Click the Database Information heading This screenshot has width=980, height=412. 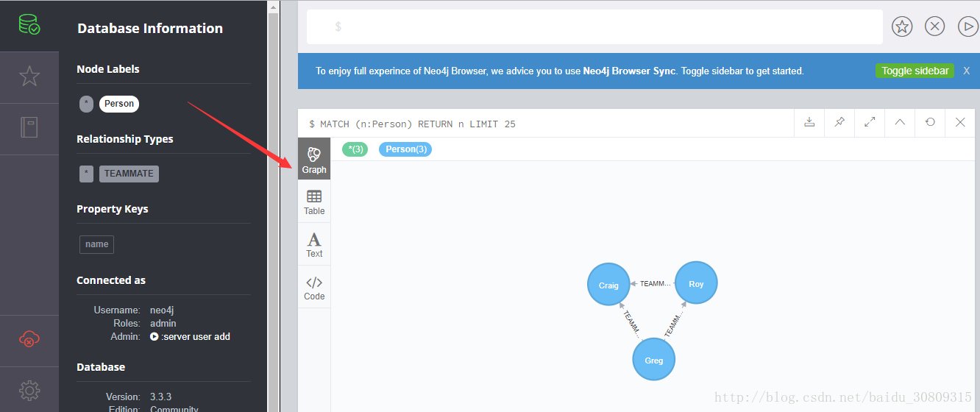coord(150,28)
